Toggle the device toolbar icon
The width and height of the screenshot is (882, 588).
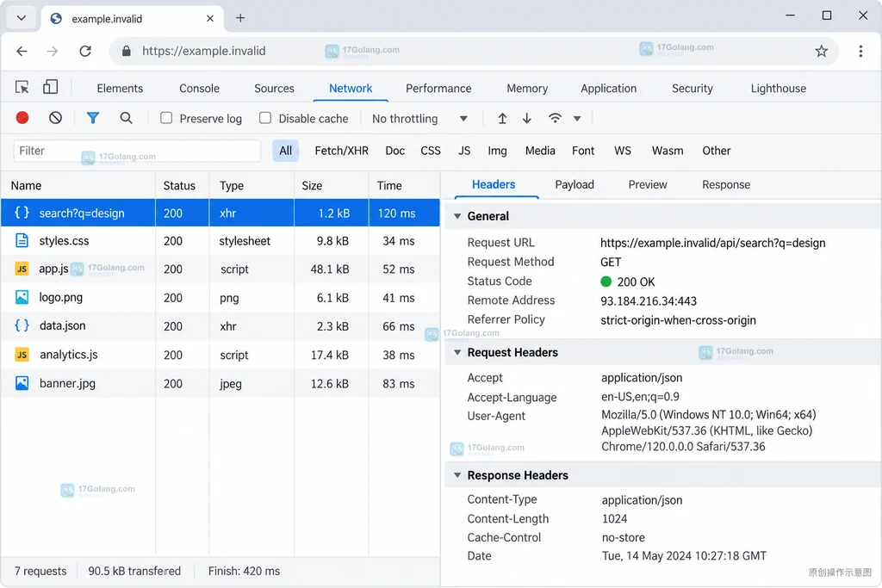[x=51, y=87]
